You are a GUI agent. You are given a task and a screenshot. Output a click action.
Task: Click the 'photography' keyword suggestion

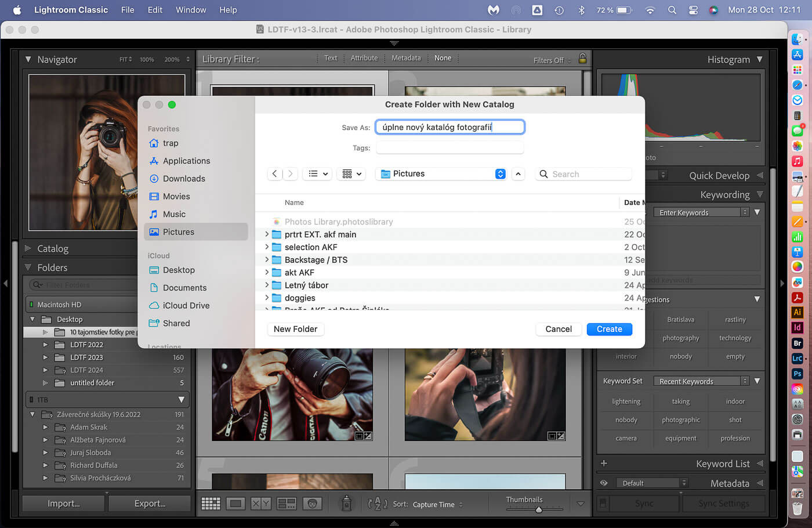681,338
